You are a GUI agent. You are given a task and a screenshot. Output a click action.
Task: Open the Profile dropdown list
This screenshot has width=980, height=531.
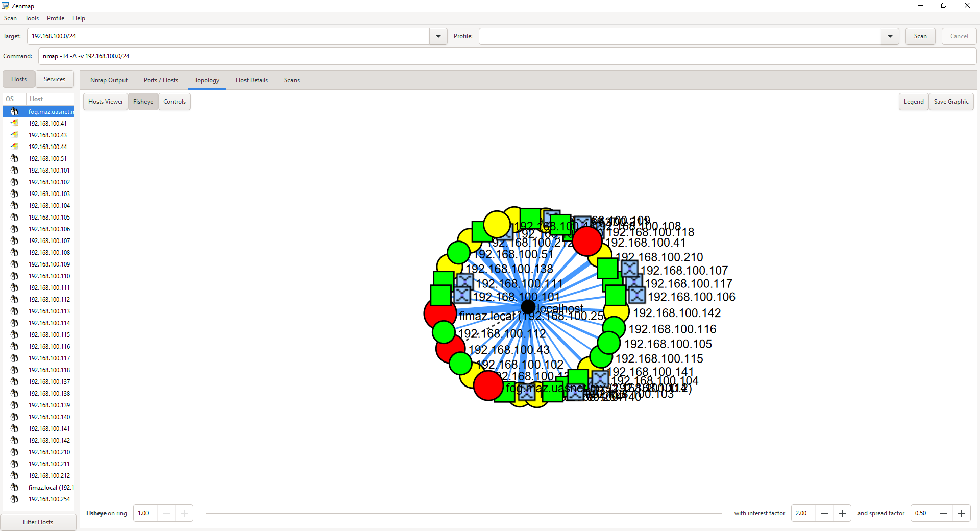coord(890,36)
